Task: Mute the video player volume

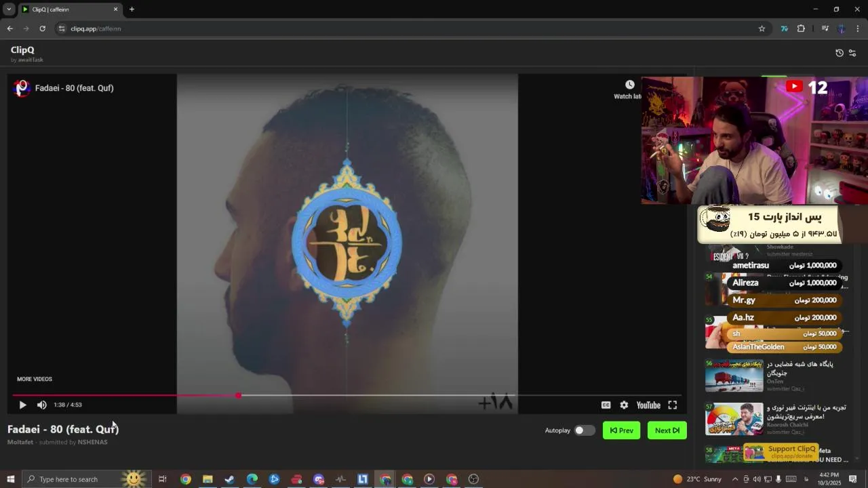Action: [x=42, y=405]
